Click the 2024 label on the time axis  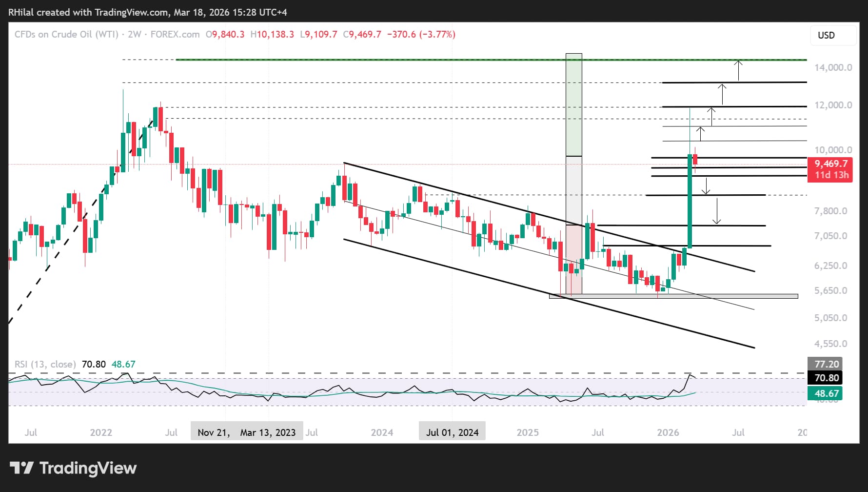click(382, 432)
